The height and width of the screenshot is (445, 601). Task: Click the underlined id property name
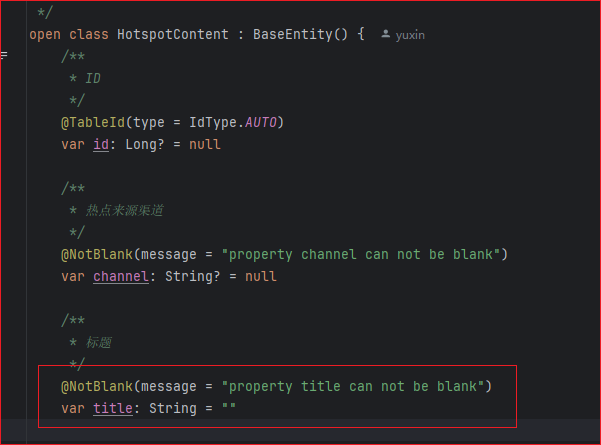pyautogui.click(x=101, y=144)
